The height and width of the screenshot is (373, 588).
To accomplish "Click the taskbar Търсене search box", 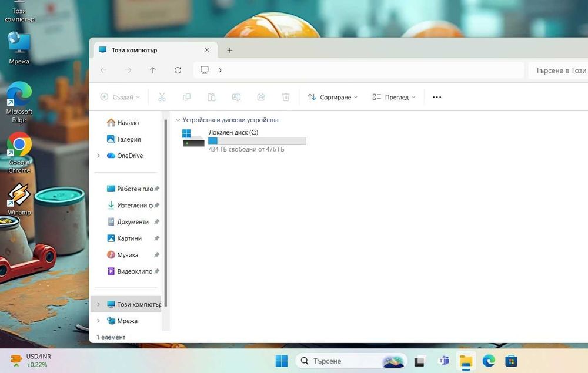I will (x=352, y=361).
